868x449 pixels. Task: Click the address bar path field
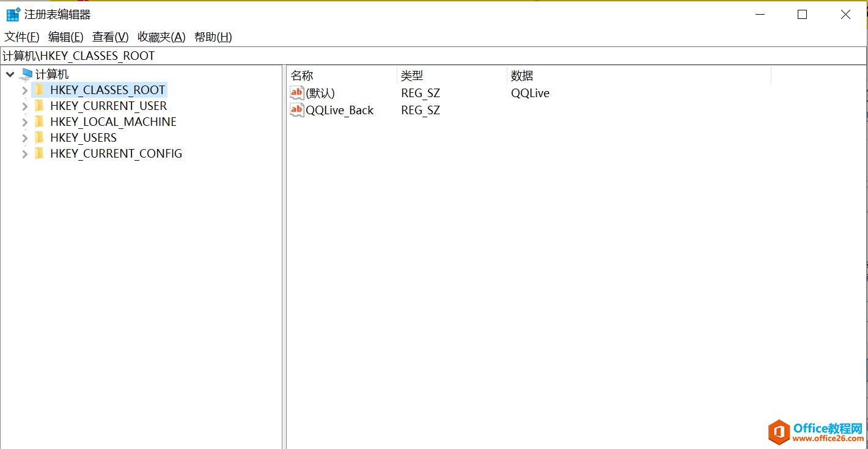click(x=433, y=56)
